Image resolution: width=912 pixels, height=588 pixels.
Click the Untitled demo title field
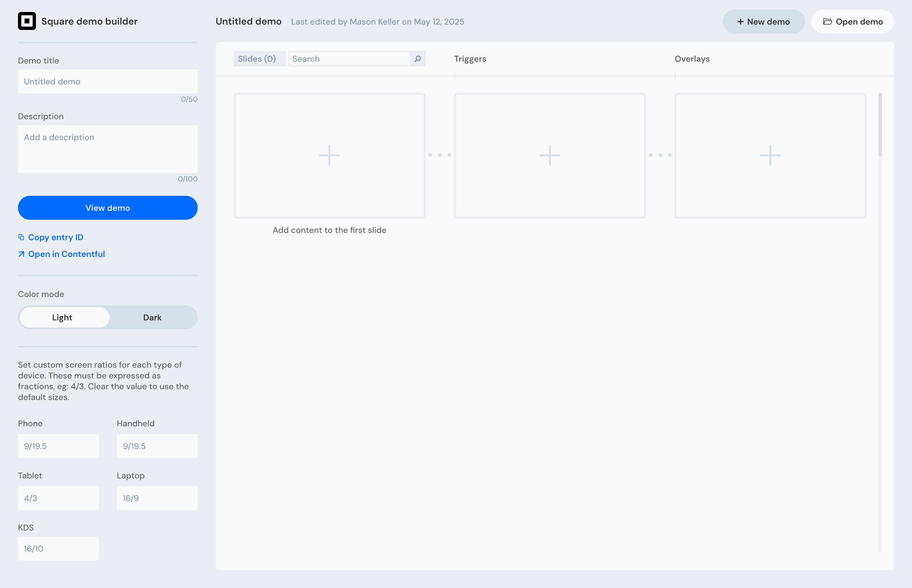click(x=108, y=81)
